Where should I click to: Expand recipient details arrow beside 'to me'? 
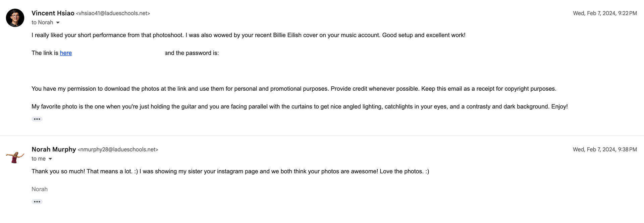50,159
